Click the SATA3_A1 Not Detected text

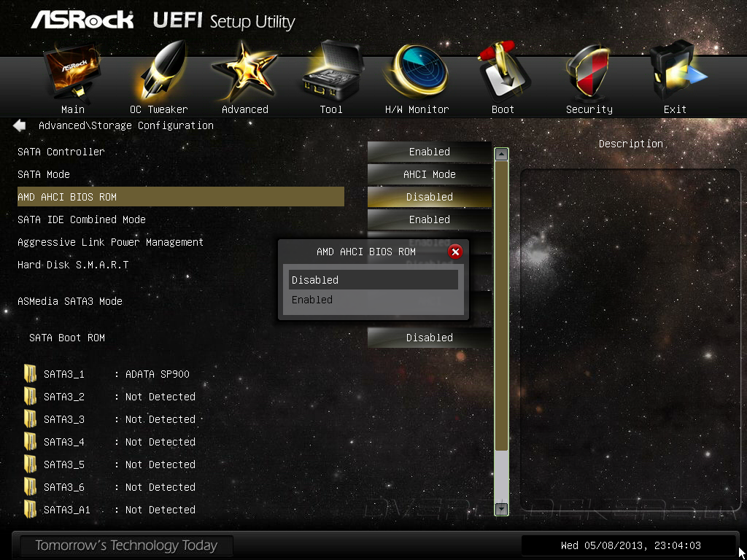click(x=160, y=510)
